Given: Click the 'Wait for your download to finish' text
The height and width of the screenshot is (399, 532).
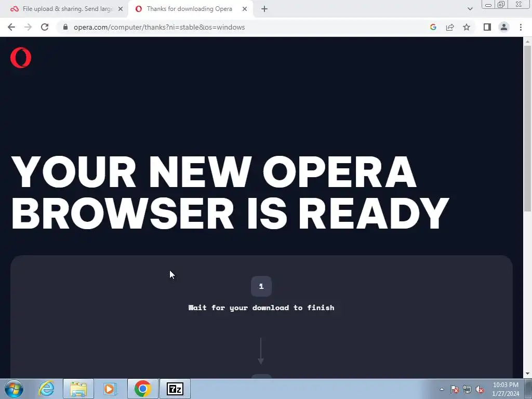Looking at the screenshot, I should [x=261, y=308].
